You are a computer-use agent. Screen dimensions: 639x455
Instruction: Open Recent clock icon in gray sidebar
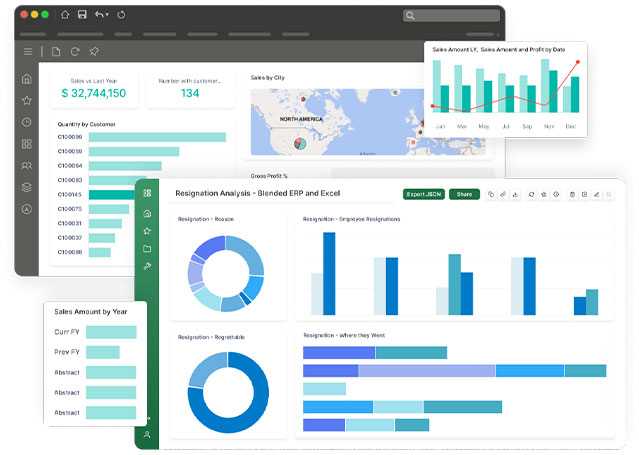[27, 122]
